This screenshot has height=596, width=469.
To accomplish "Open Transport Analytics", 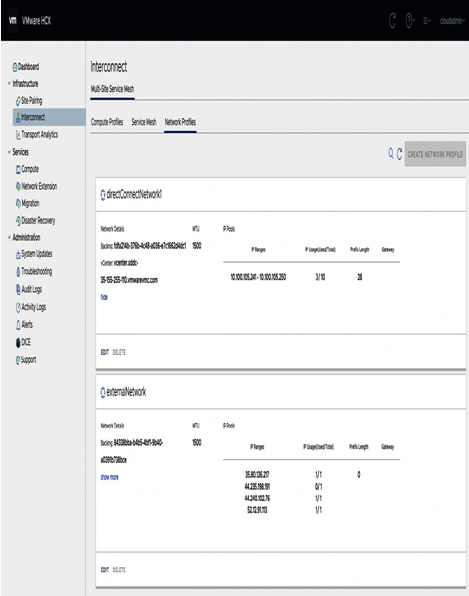I will (x=40, y=135).
